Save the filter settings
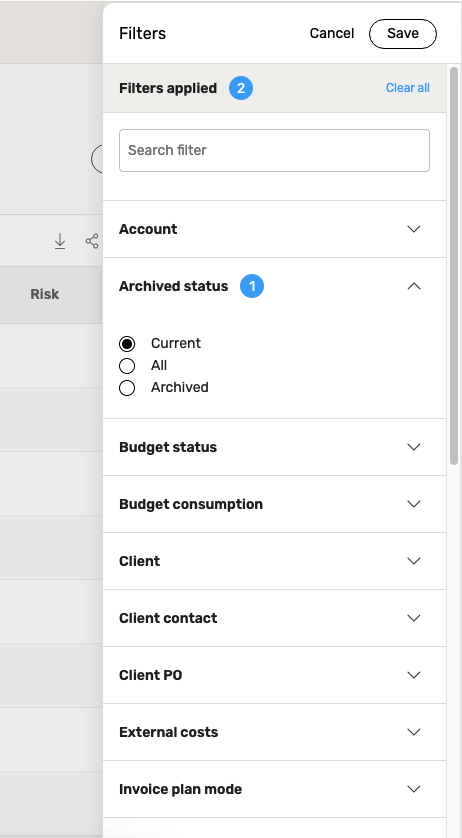This screenshot has height=838, width=462. point(403,34)
